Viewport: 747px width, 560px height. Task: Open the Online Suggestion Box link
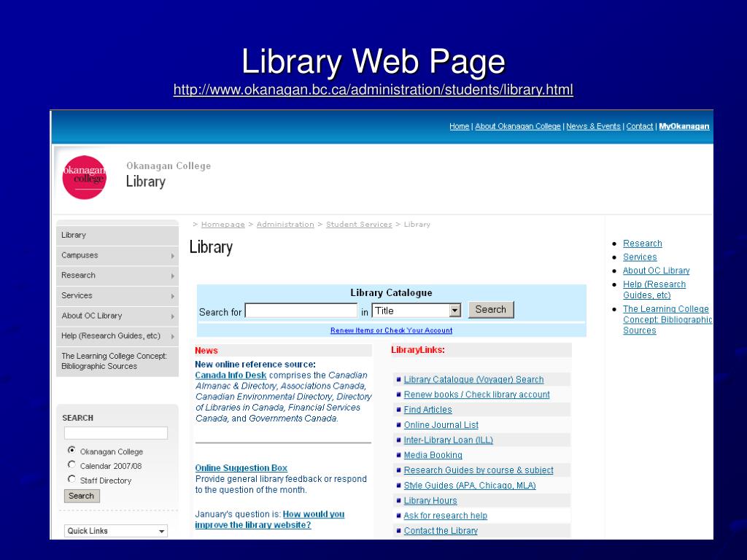[241, 468]
